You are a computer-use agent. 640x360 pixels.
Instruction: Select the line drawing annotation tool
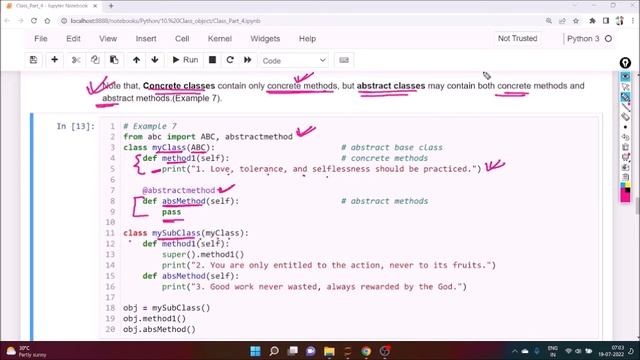[x=625, y=107]
